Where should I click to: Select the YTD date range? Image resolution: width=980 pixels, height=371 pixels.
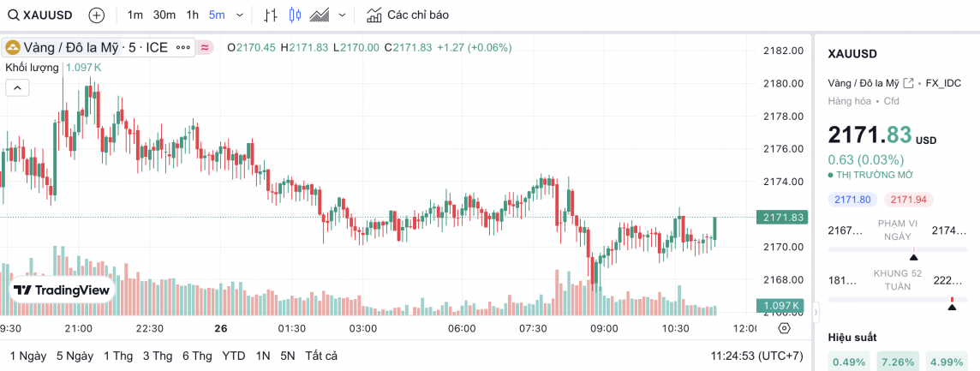[x=233, y=356]
